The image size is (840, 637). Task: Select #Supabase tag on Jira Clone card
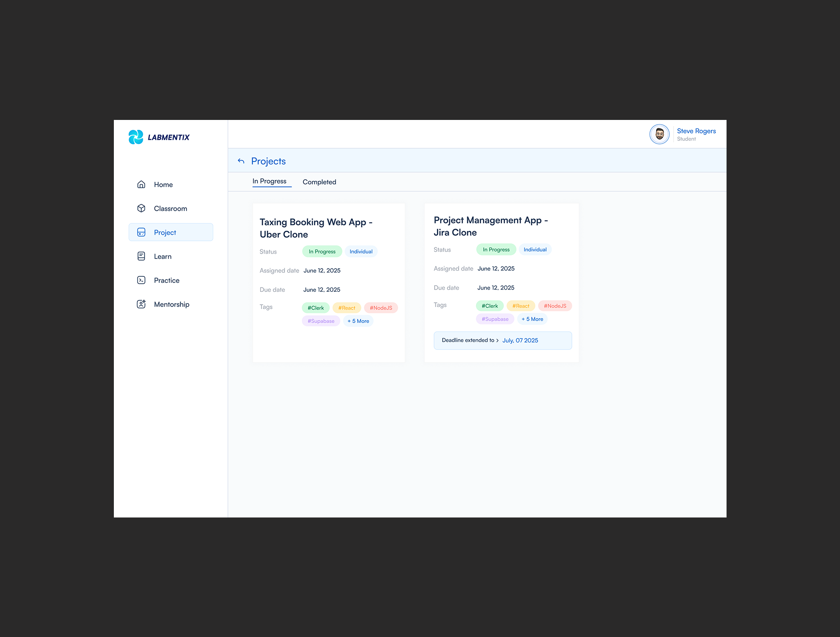(495, 319)
